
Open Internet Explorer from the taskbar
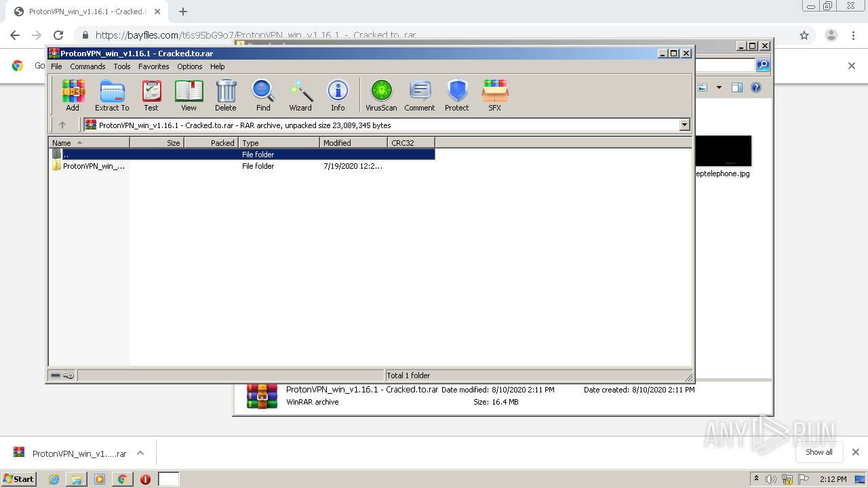point(54,479)
